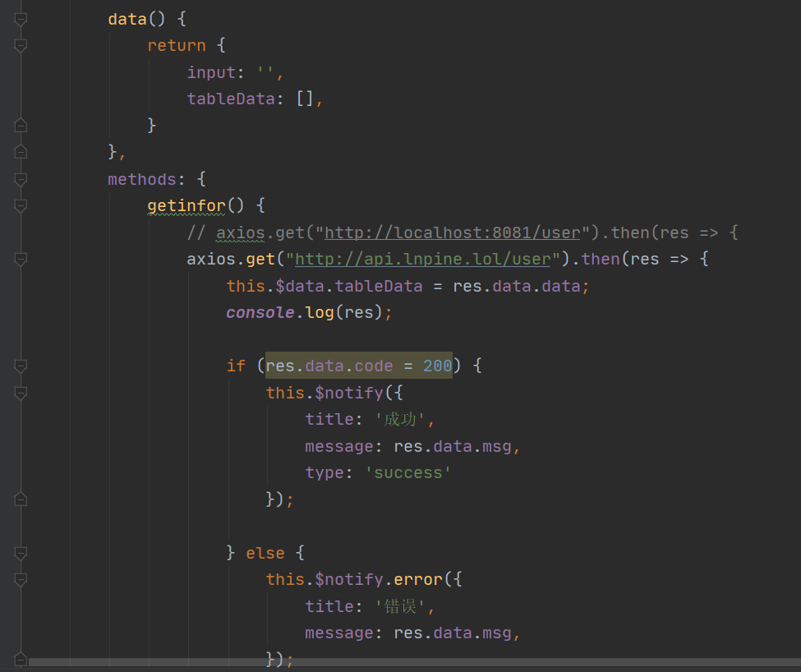
Task: Click fold-end marker below tableData line
Action: (21, 125)
